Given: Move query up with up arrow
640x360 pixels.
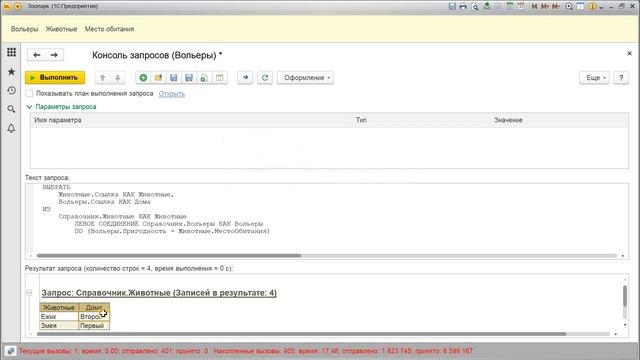Looking at the screenshot, I should pos(102,78).
